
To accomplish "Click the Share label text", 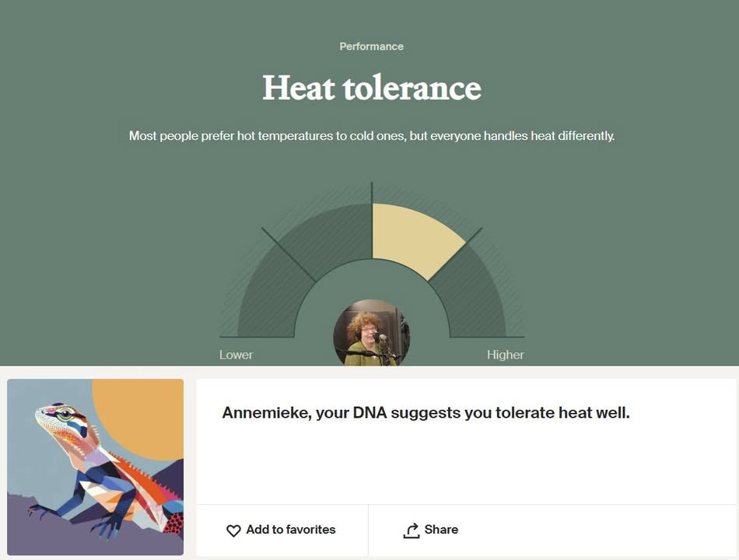I will [x=441, y=530].
